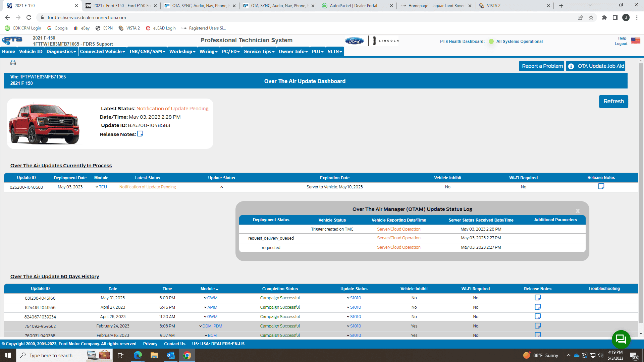
Task: Open the OTA Update Job Aid
Action: pyautogui.click(x=596, y=66)
